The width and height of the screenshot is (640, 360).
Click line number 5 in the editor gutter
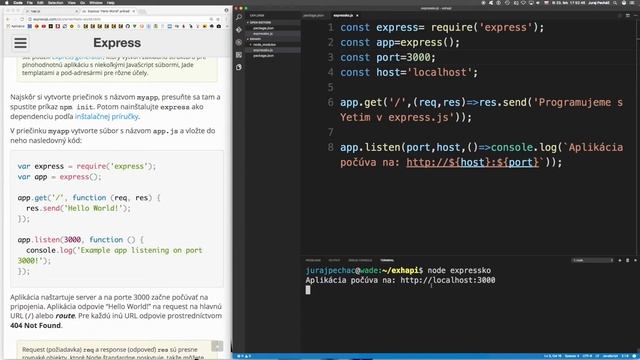pyautogui.click(x=331, y=87)
